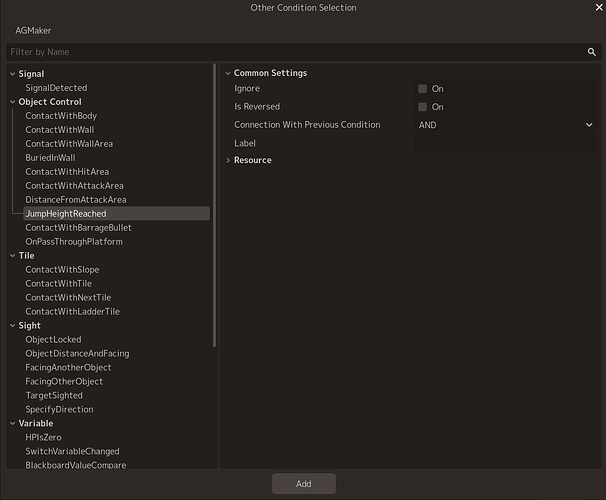Screen dimensions: 606x500
Task: Select ObjectLocked condition
Action: point(53,339)
